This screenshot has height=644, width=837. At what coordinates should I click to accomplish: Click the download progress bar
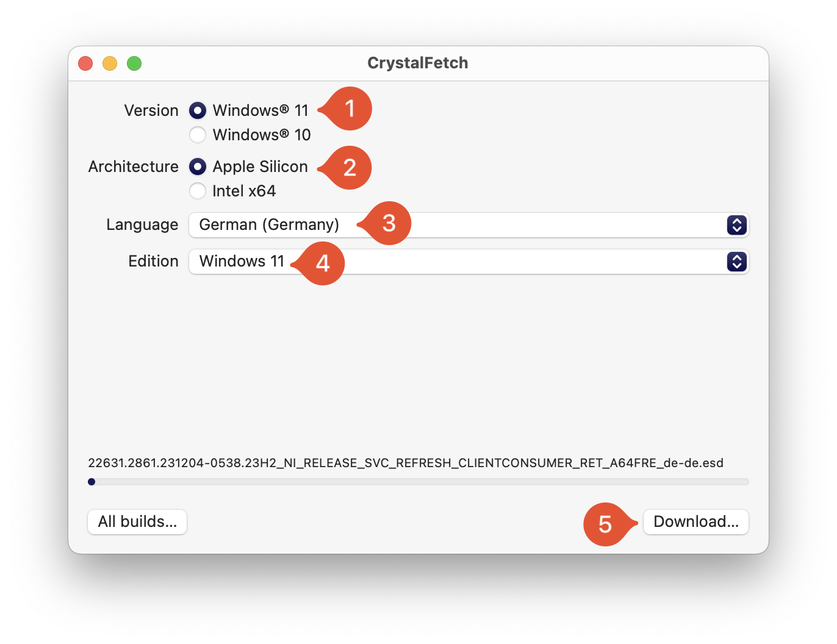point(419,482)
